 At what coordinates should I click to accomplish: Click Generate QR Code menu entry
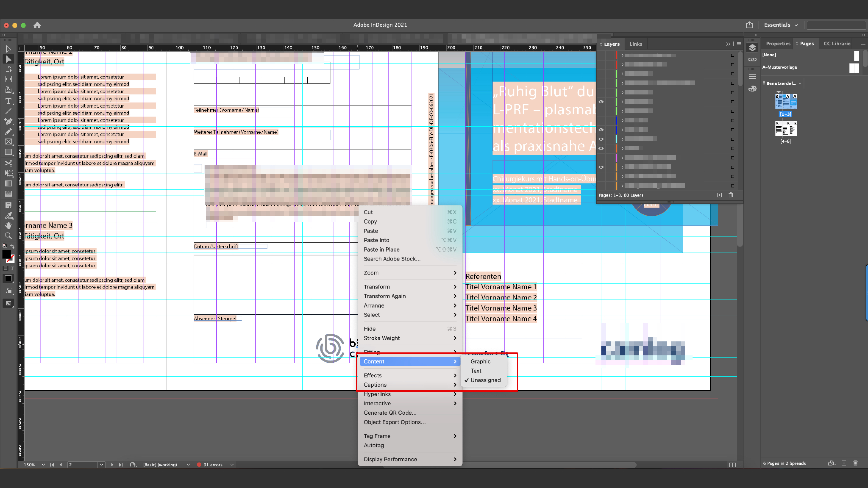[x=390, y=413]
